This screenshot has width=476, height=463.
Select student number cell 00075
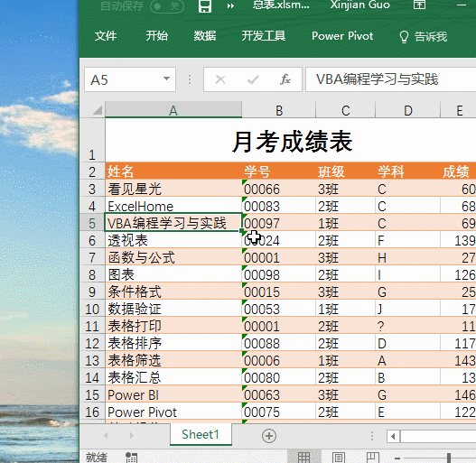point(279,412)
